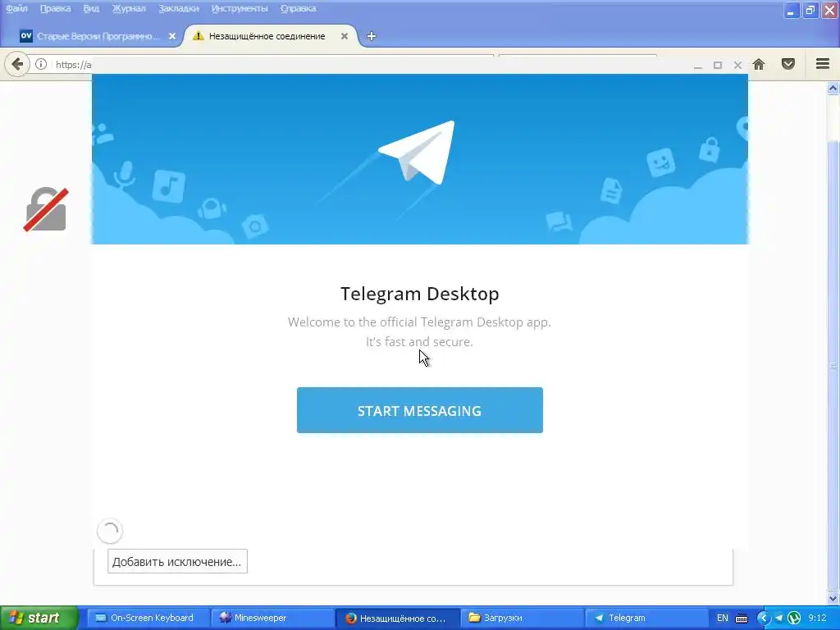Screen dimensions: 840x630
Task: Click the Telegram paper plane logo
Action: [x=417, y=153]
